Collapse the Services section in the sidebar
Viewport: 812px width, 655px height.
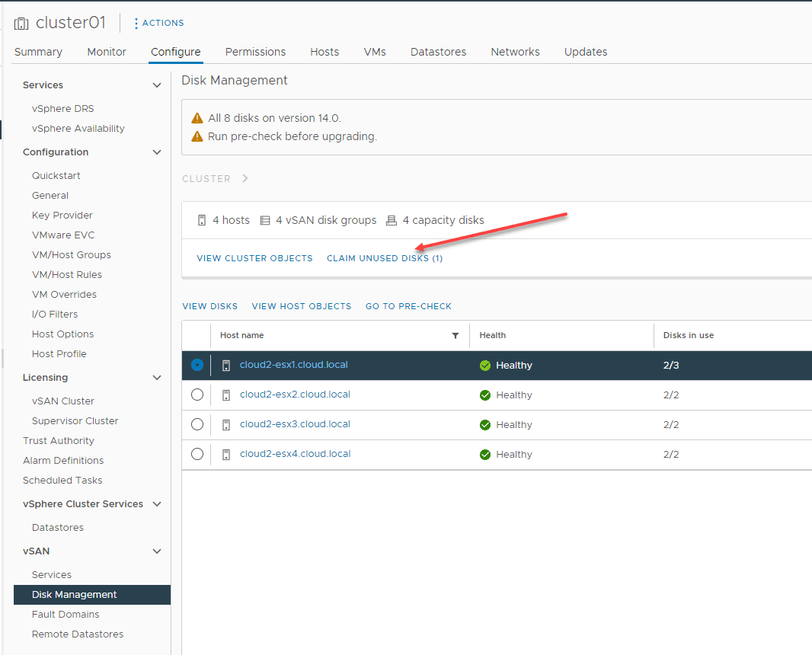[x=156, y=85]
